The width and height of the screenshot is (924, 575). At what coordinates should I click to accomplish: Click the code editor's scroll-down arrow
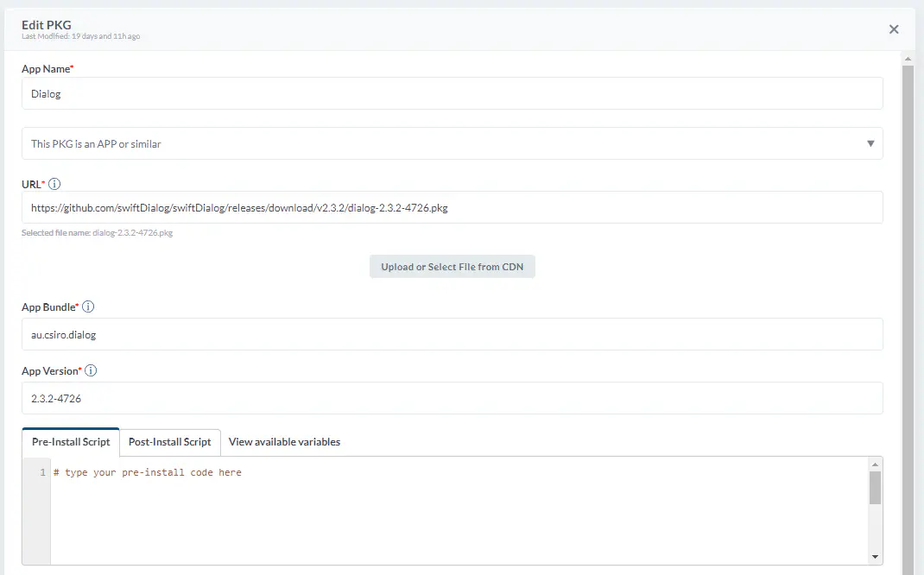[x=875, y=557]
